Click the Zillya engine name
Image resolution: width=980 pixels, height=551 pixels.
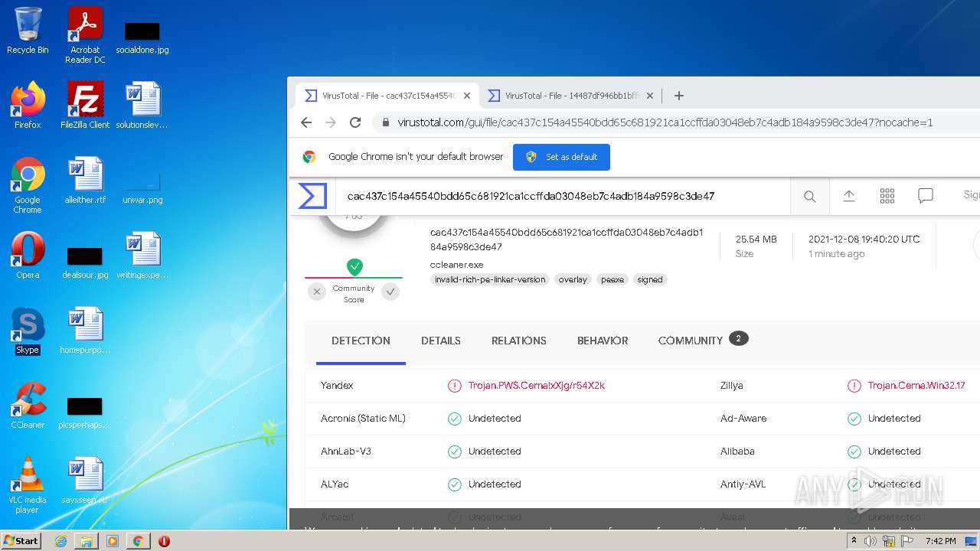coord(732,386)
